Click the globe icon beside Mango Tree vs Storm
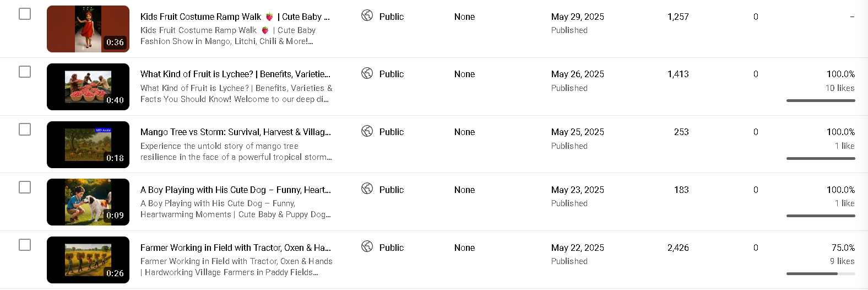Screen dimensions: 868x290 367,131
